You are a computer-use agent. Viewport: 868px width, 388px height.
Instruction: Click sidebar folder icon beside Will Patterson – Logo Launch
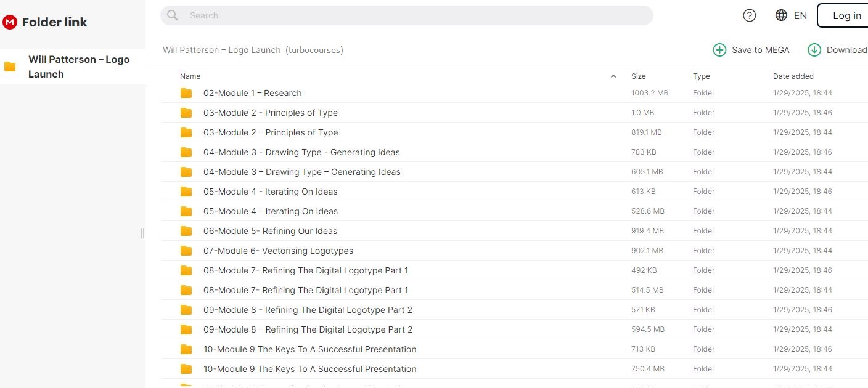click(10, 67)
